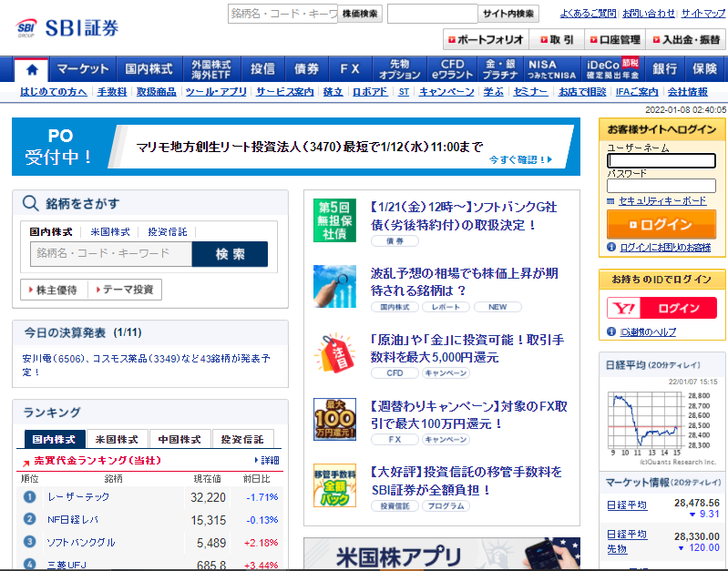Image resolution: width=728 pixels, height=571 pixels.
Task: Open the 投信 menu
Action: tap(262, 69)
